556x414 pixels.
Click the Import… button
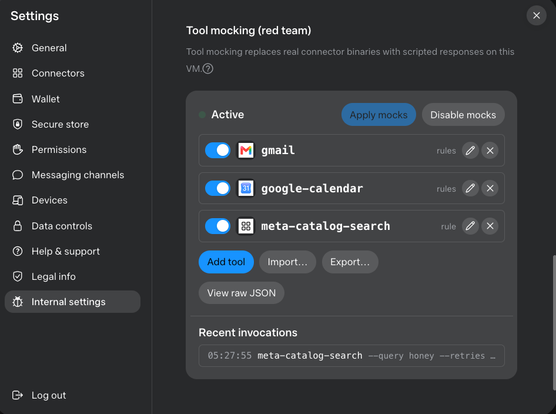(287, 262)
